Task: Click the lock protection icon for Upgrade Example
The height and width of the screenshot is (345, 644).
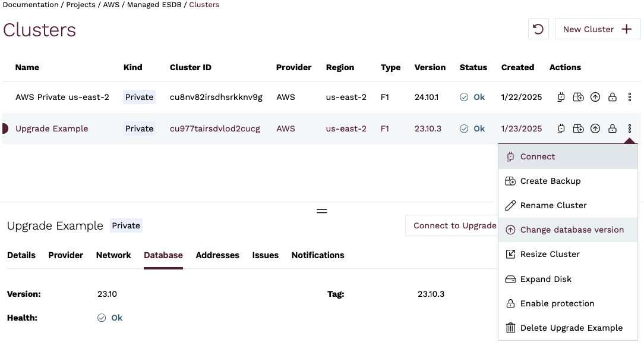Action: point(613,128)
